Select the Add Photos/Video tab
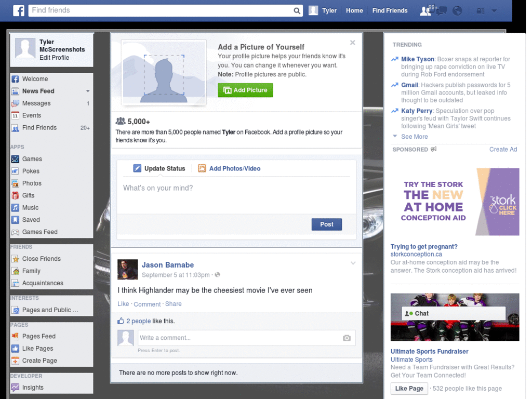 click(x=229, y=169)
